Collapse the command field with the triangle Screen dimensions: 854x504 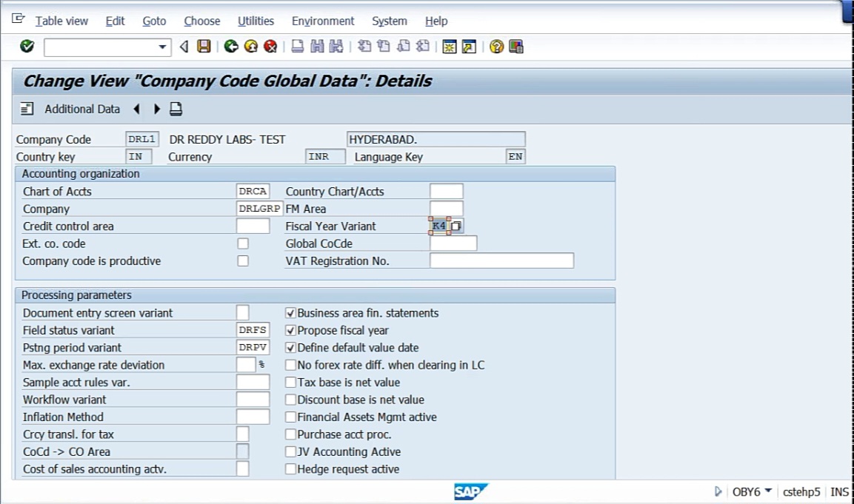pyautogui.click(x=184, y=47)
